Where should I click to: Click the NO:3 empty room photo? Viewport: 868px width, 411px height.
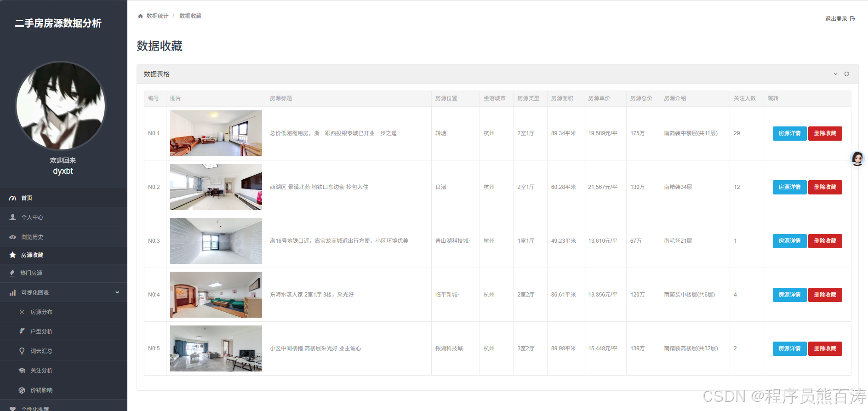(216, 241)
